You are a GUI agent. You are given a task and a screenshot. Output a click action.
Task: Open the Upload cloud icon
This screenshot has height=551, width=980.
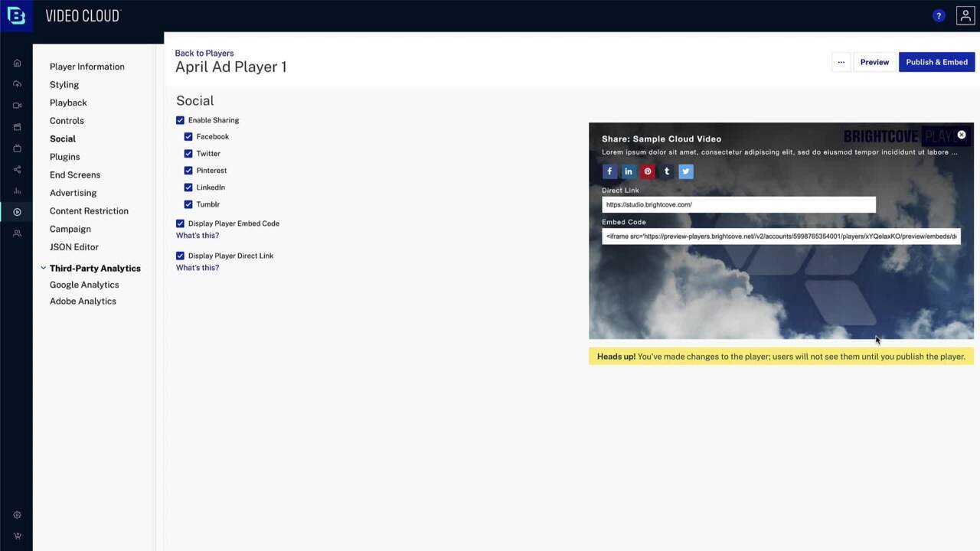click(x=17, y=84)
